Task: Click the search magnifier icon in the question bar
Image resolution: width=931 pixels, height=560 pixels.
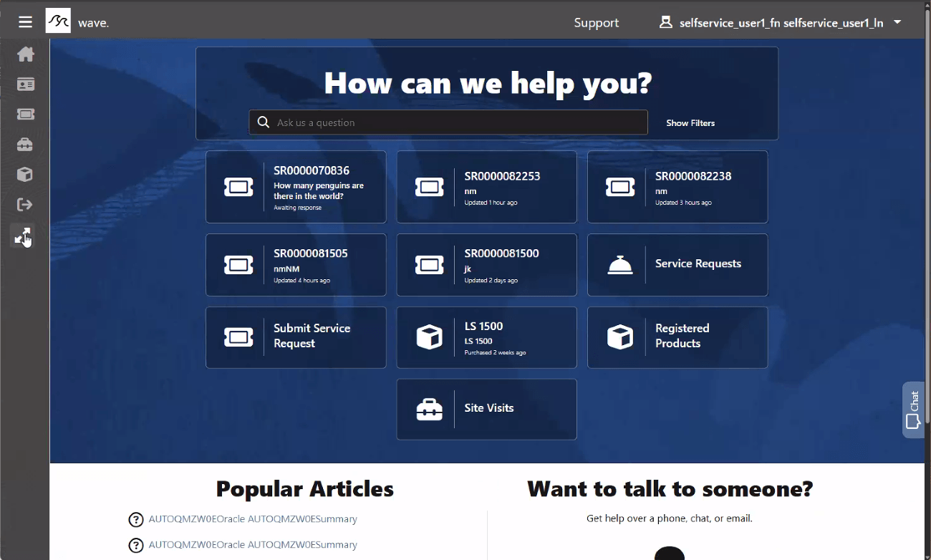Action: click(263, 122)
